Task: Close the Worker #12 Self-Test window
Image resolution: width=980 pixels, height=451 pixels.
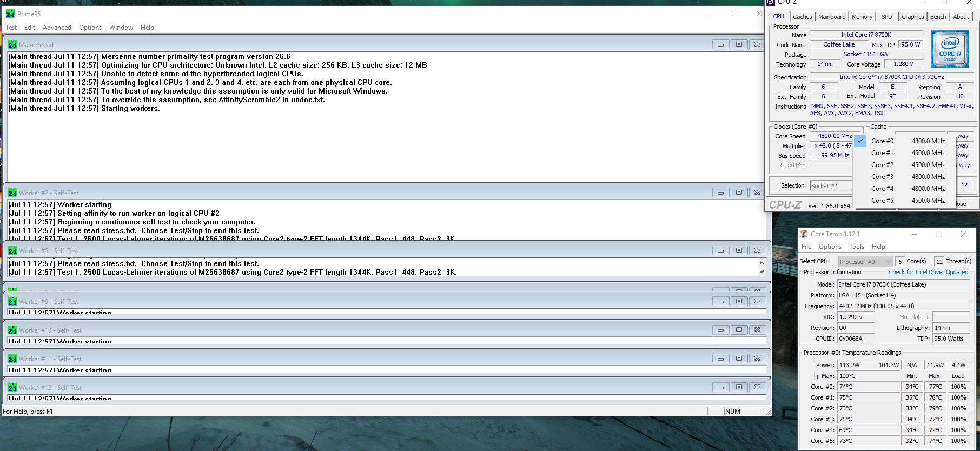Action: [x=757, y=387]
